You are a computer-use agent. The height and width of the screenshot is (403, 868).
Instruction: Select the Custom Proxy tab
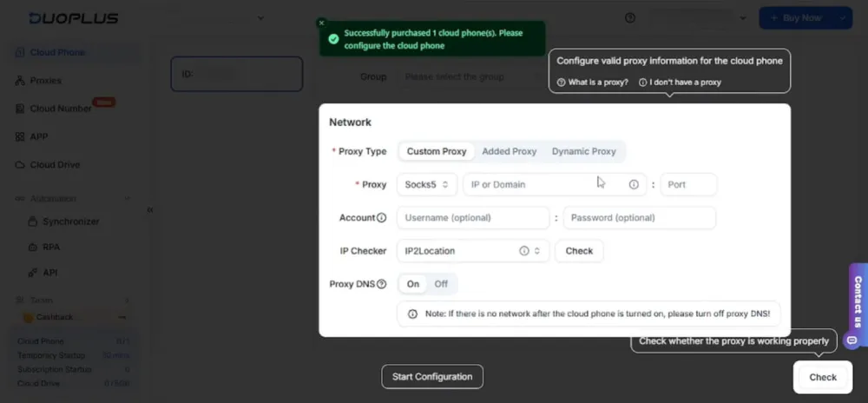437,151
